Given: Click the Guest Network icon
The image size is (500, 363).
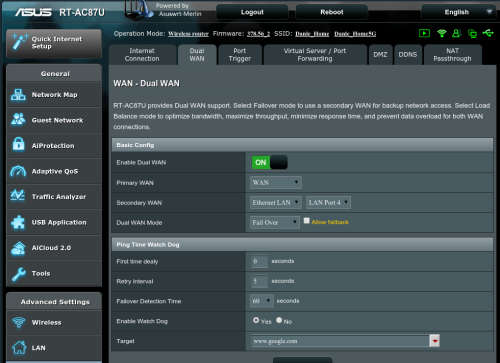Looking at the screenshot, I should pyautogui.click(x=18, y=120).
